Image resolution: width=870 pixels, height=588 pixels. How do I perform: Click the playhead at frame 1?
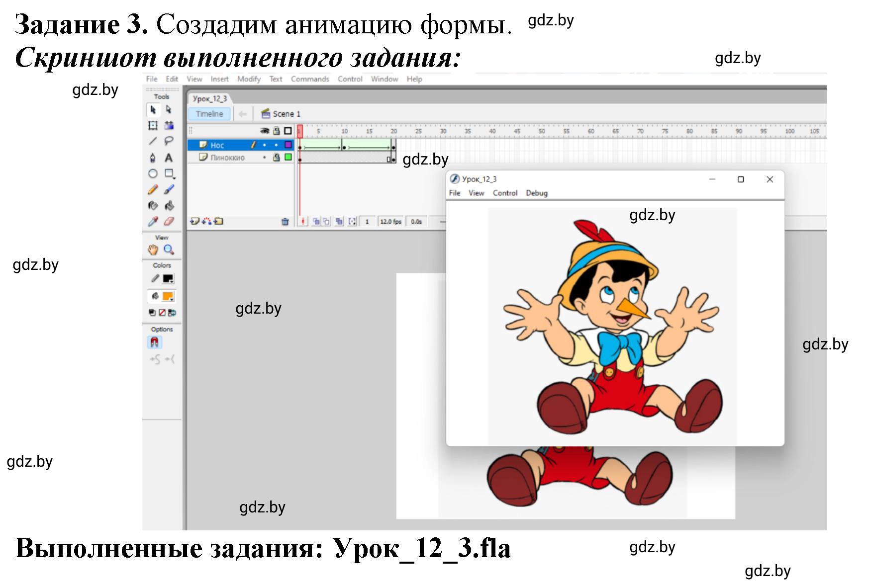300,131
